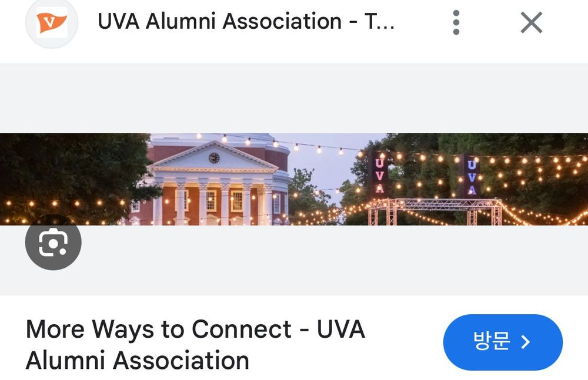Open the three-dot overflow menu
This screenshot has height=380, width=588.
point(456,22)
